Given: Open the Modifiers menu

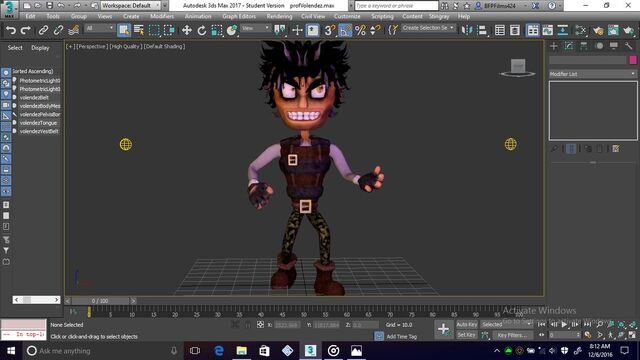Looking at the screenshot, I should [x=162, y=16].
